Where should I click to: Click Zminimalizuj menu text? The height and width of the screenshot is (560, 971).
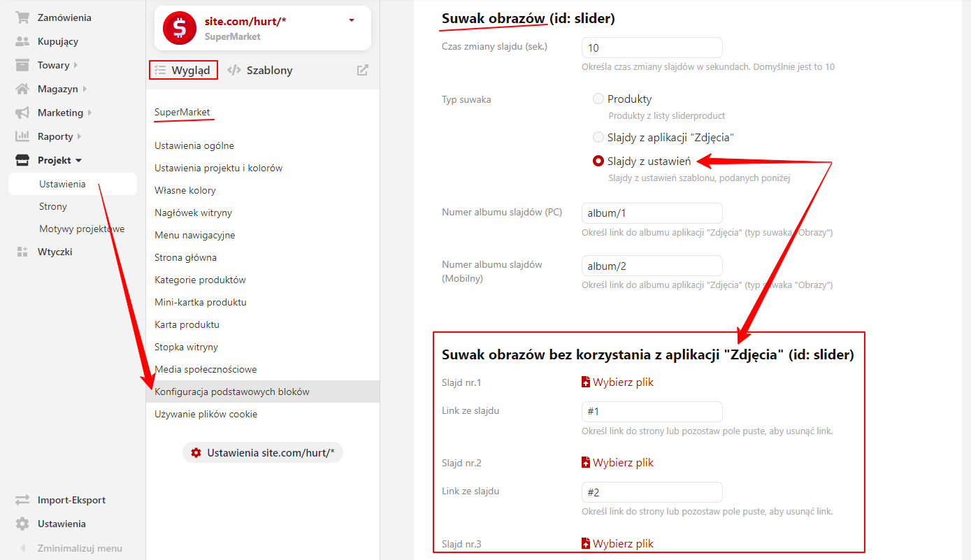(x=80, y=548)
